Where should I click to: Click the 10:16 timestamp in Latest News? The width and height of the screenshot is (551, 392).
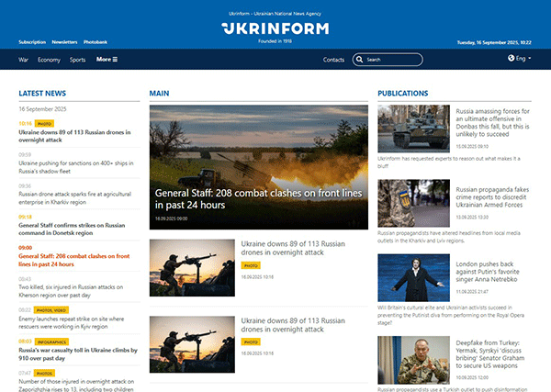26,124
